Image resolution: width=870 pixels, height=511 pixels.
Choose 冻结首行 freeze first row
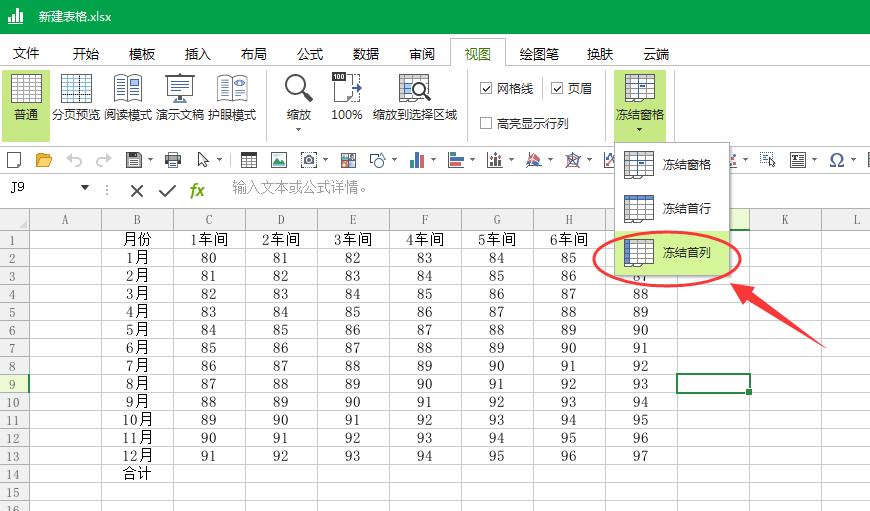pos(672,209)
